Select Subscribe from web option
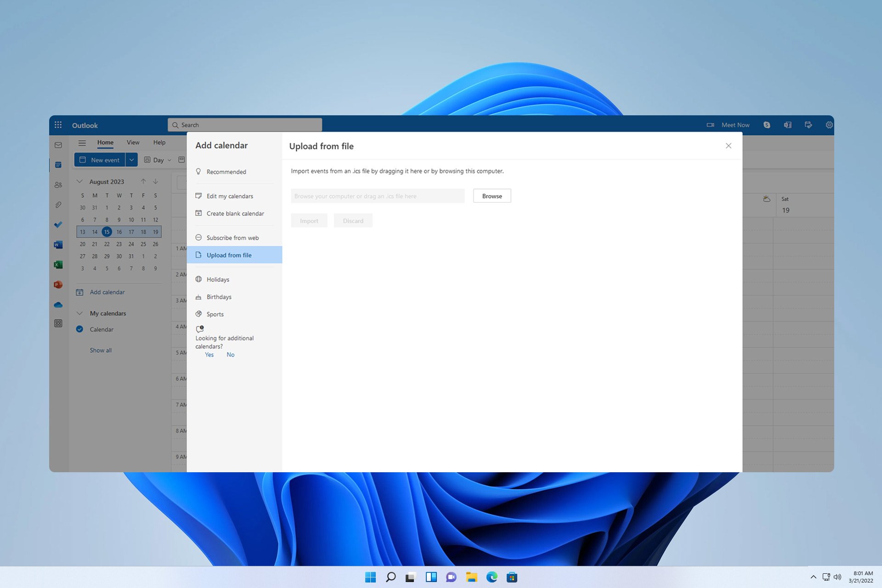Image resolution: width=882 pixels, height=588 pixels. point(234,238)
